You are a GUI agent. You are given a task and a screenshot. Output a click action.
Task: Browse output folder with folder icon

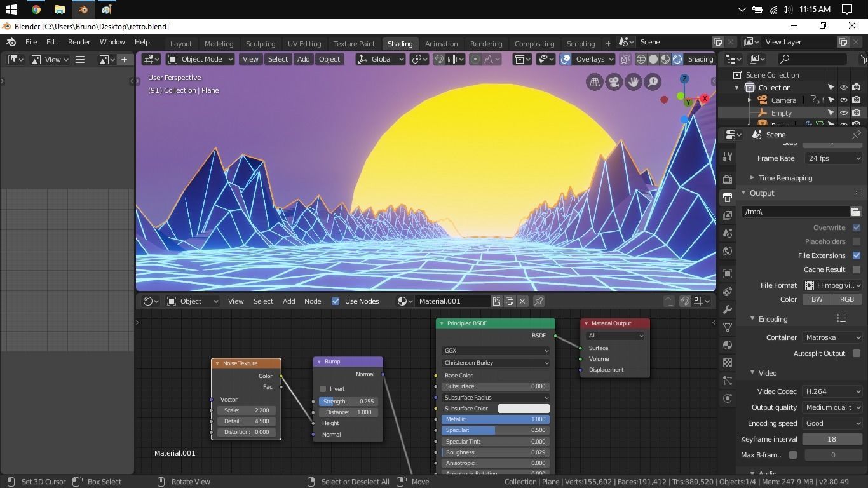click(x=856, y=212)
